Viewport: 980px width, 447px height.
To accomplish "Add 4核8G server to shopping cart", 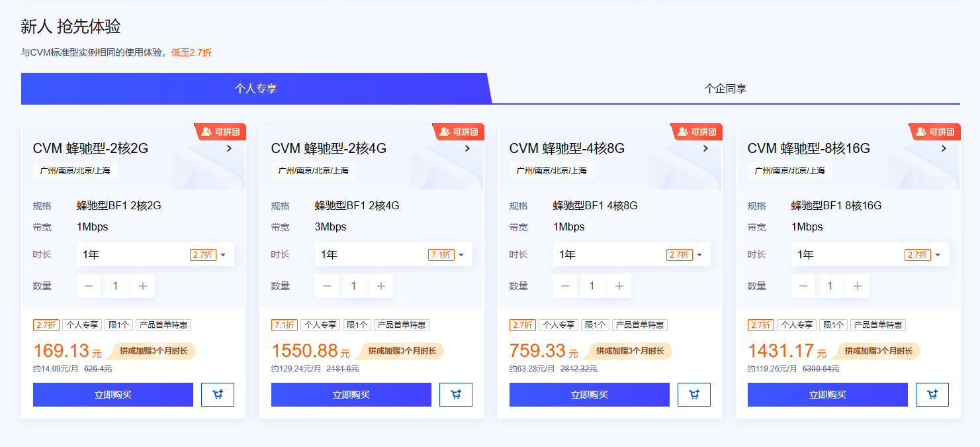I will 694,395.
